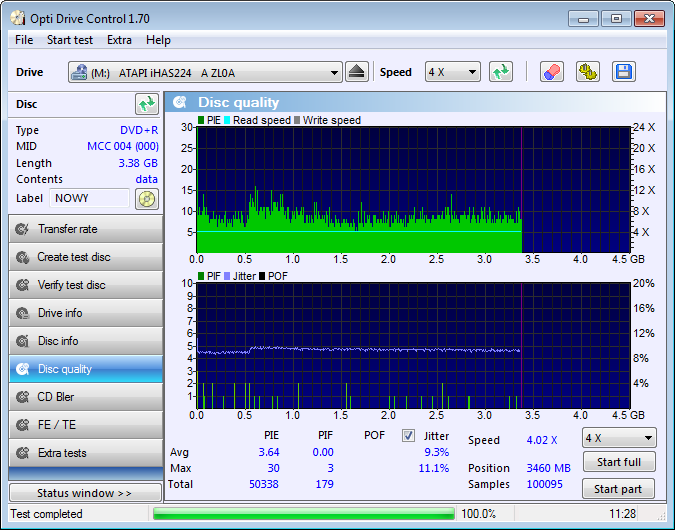Click Test completed status text
The width and height of the screenshot is (675, 530).
[46, 514]
